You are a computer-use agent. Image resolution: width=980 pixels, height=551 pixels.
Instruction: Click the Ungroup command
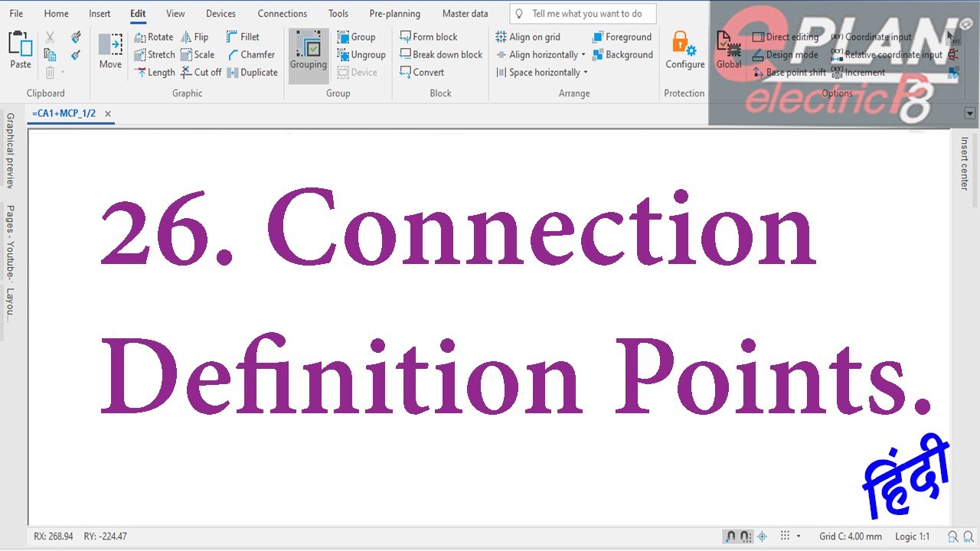361,54
